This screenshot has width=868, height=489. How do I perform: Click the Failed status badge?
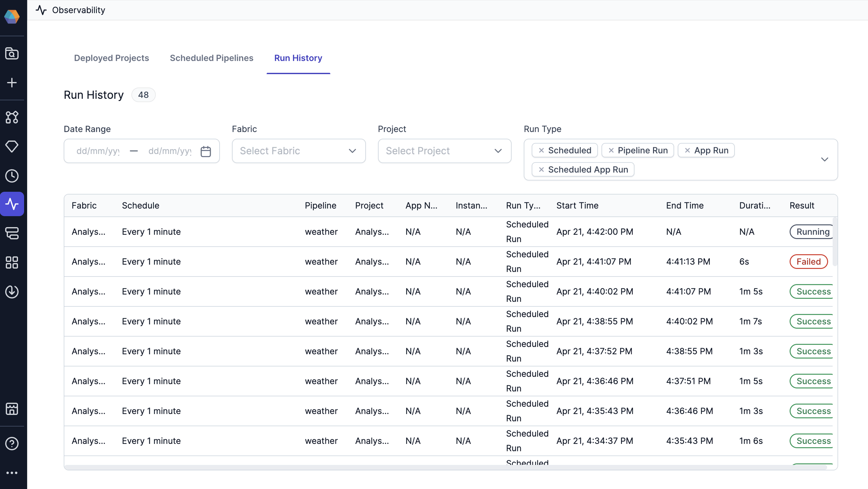(809, 262)
